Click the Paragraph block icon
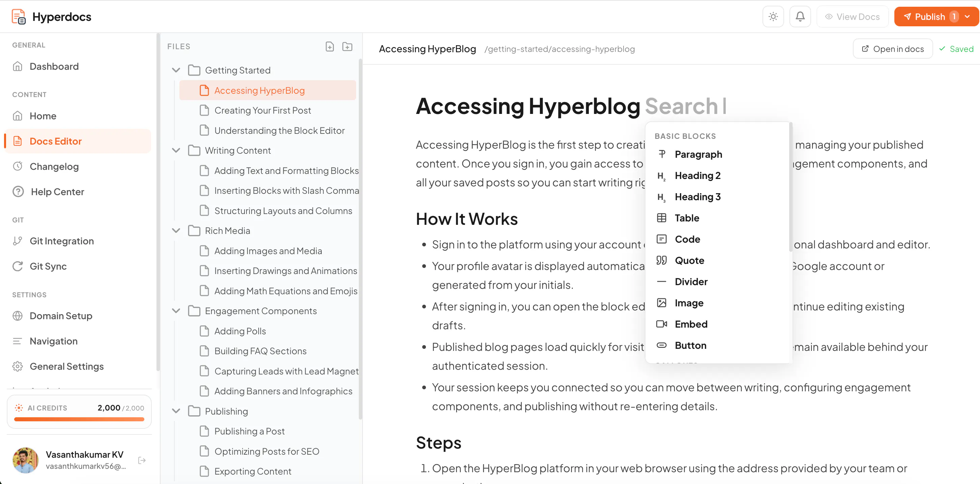Image resolution: width=980 pixels, height=484 pixels. [662, 154]
